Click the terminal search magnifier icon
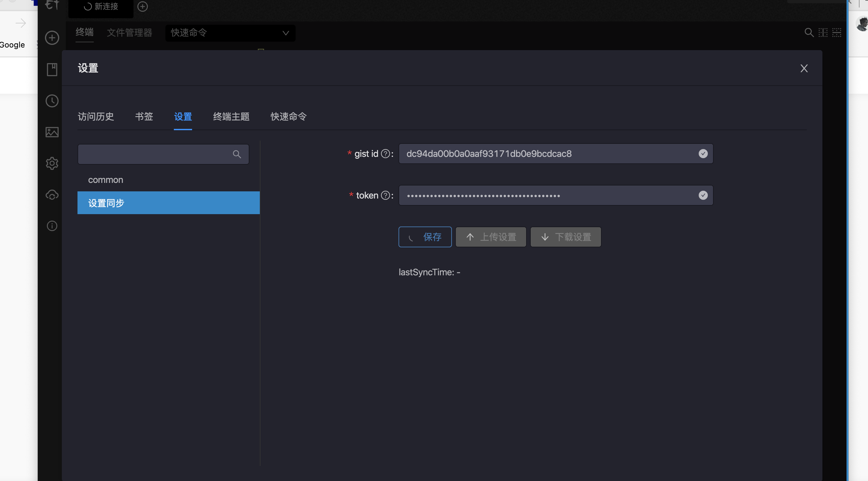 point(809,33)
